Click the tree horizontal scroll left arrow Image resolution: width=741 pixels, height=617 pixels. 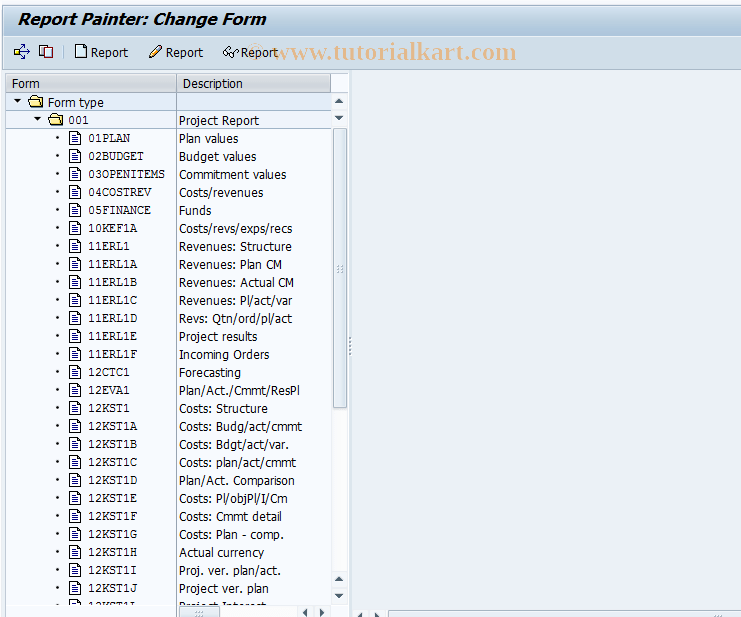[x=305, y=613]
